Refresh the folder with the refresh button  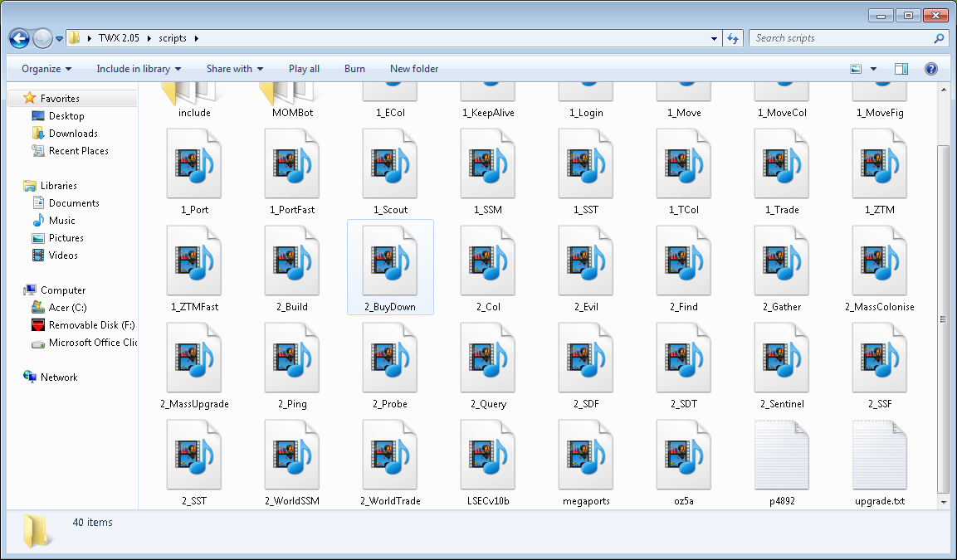tap(733, 38)
